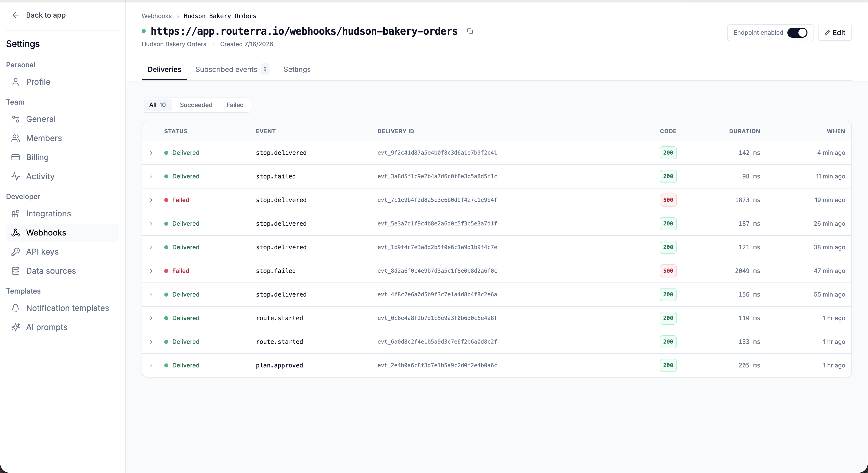Image resolution: width=868 pixels, height=473 pixels.
Task: Click the Edit button label
Action: pyautogui.click(x=839, y=33)
